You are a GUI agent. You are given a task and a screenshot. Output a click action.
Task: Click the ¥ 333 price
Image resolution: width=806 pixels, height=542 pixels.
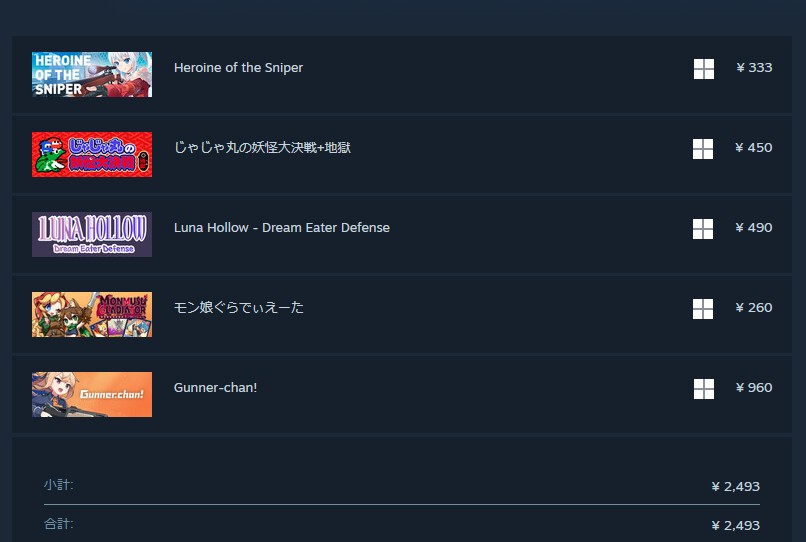pos(754,67)
